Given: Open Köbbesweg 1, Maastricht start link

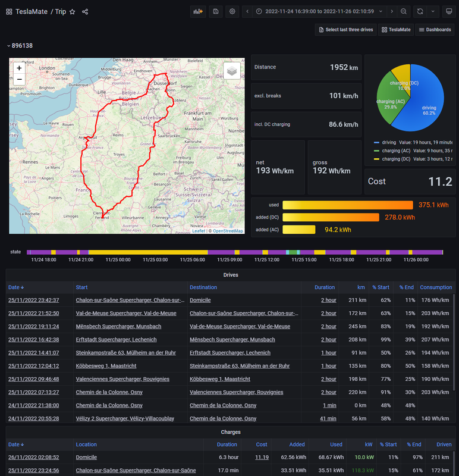Looking at the screenshot, I should point(106,366).
